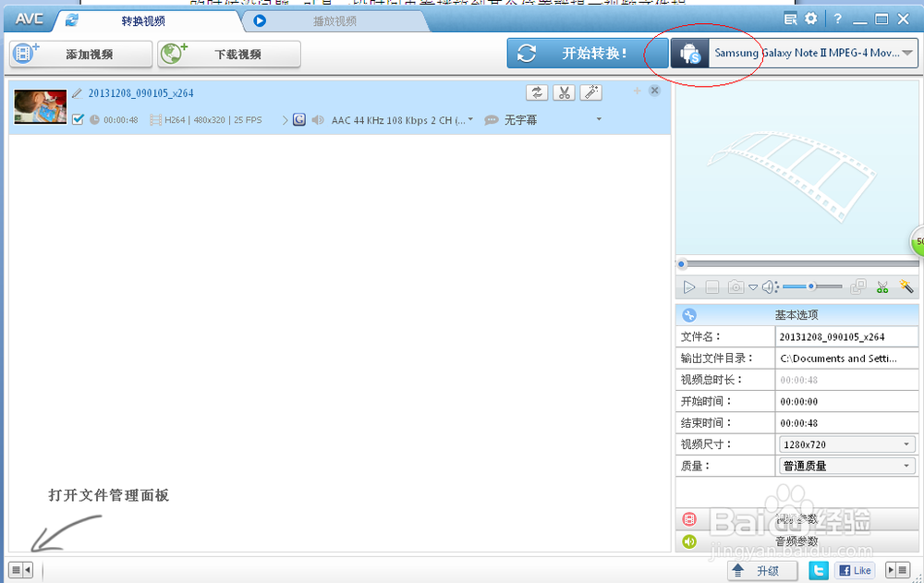Image resolution: width=924 pixels, height=583 pixels.
Task: Select video thumbnail of 20131208_090105_x264
Action: 41,106
